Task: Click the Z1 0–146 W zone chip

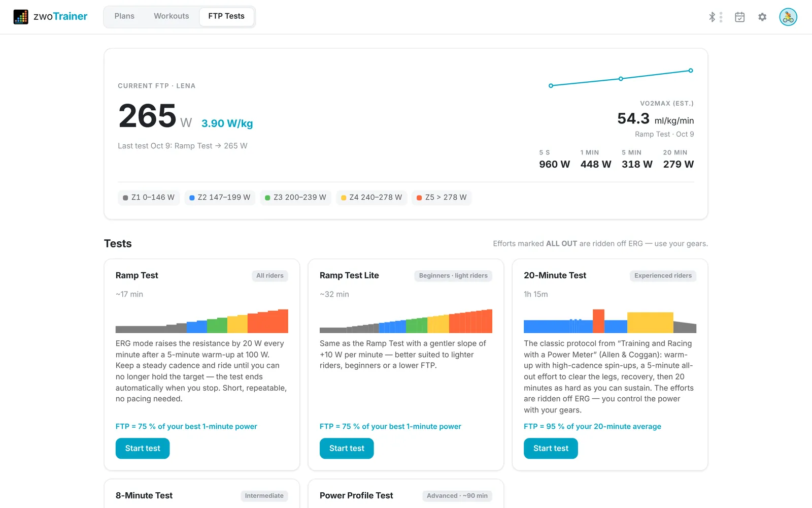Action: [x=149, y=198]
